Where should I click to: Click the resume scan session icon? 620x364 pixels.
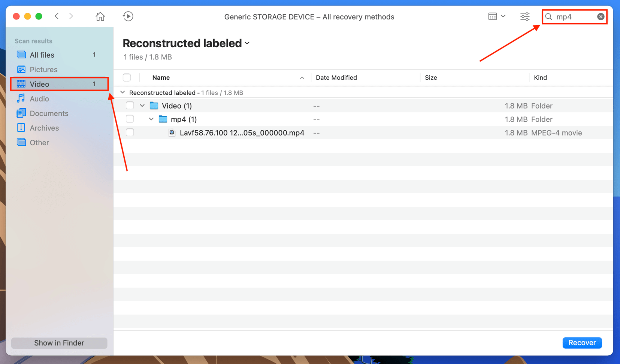(128, 16)
